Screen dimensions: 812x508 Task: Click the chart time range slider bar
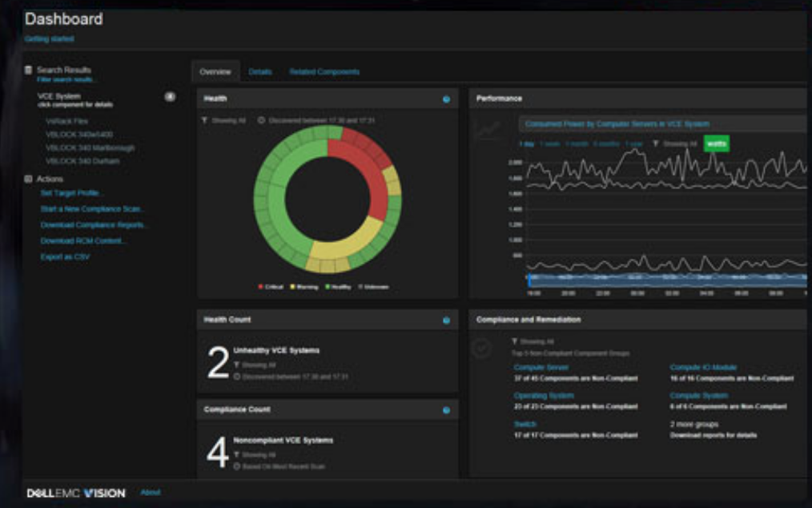(x=666, y=280)
